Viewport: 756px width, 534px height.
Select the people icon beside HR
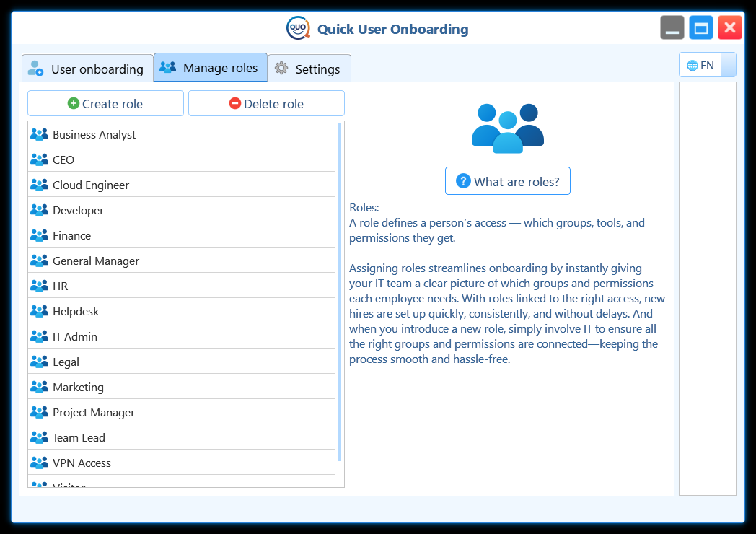(x=39, y=286)
